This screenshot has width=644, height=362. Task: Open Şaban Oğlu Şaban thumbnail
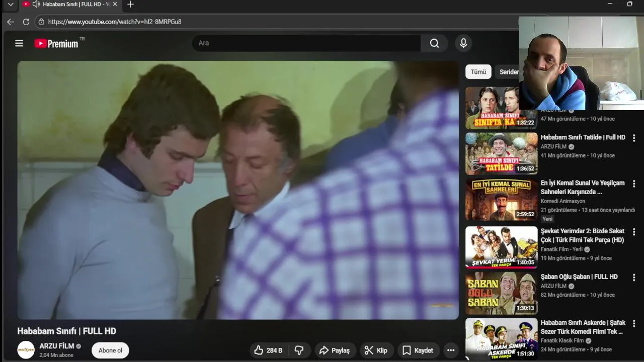coord(502,293)
